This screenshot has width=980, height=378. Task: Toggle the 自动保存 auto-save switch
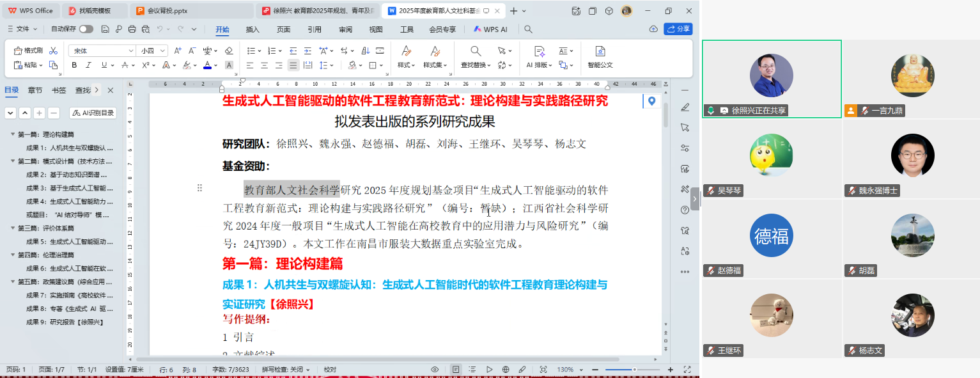(86, 29)
